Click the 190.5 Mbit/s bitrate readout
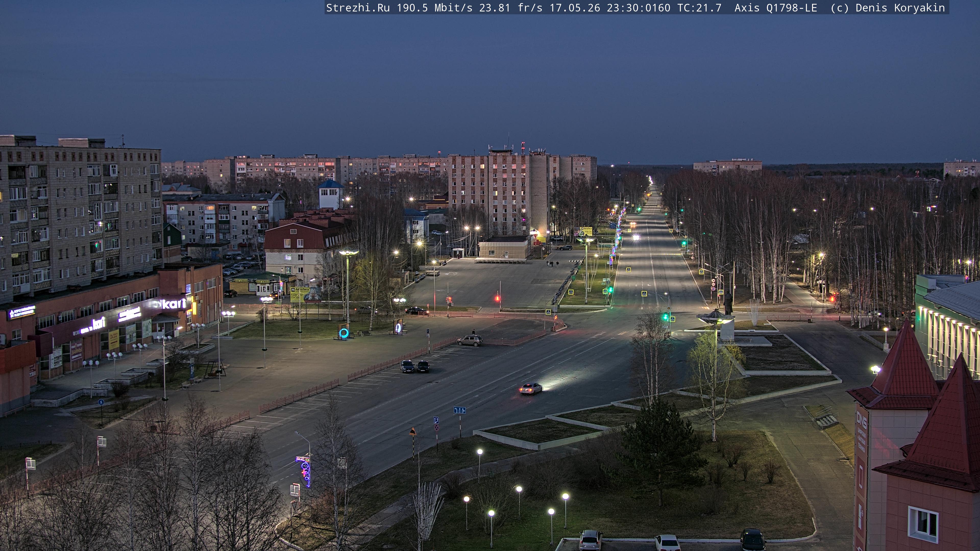The image size is (980, 551). [x=434, y=8]
